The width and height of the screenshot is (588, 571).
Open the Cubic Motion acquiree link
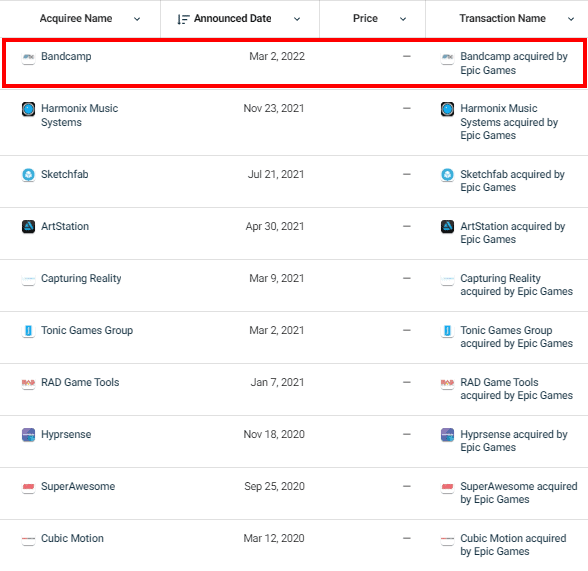72,538
